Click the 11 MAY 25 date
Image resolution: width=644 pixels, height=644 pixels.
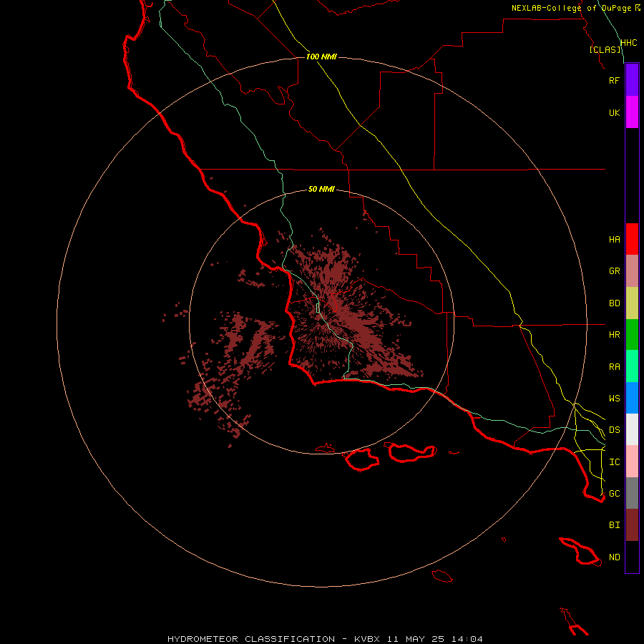(416, 639)
